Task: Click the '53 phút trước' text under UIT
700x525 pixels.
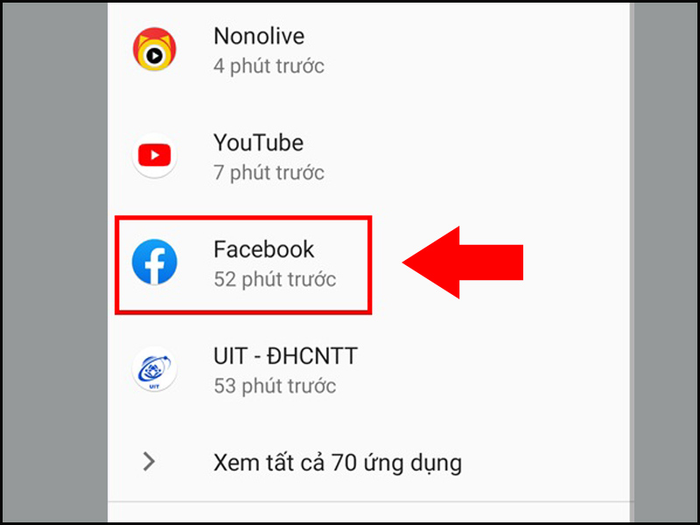Action: click(x=275, y=386)
